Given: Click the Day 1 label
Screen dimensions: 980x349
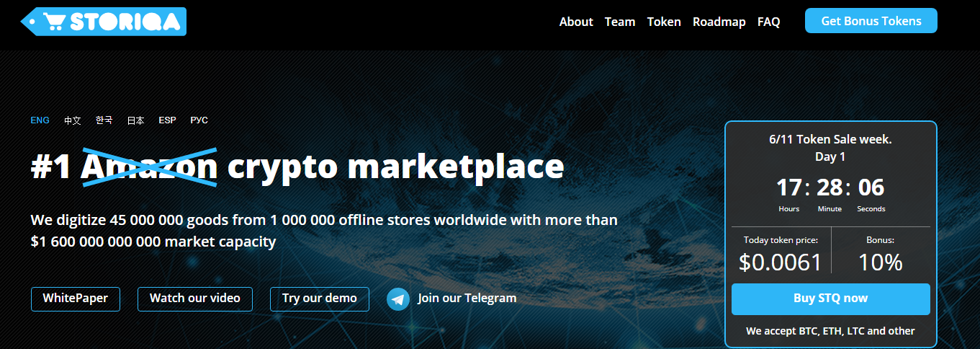Looking at the screenshot, I should (x=830, y=156).
